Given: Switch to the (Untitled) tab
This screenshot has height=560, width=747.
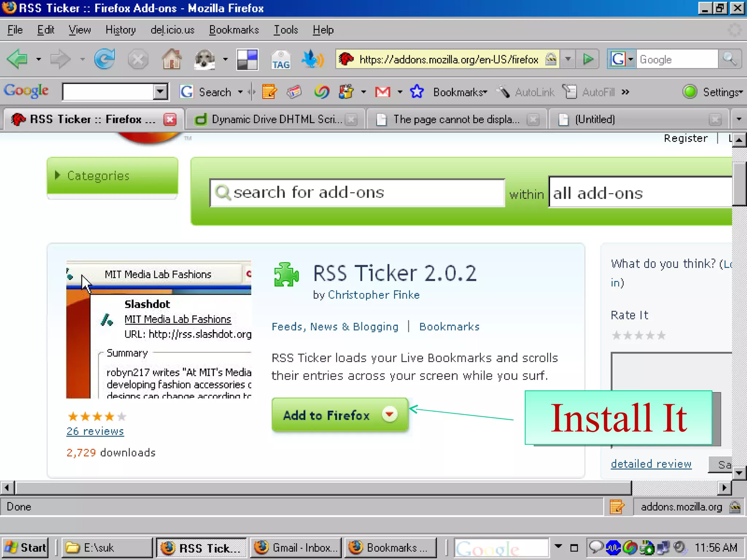Looking at the screenshot, I should pos(638,119).
